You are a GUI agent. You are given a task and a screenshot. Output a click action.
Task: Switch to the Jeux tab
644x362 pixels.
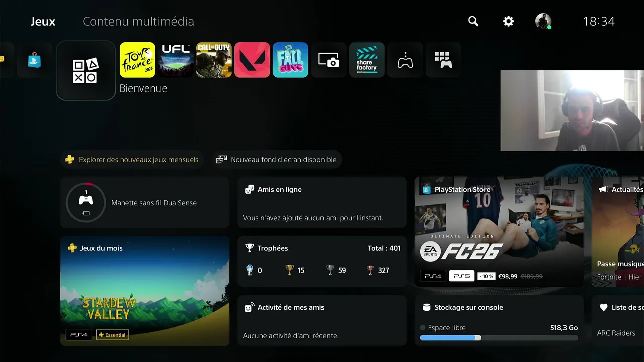[x=43, y=22]
